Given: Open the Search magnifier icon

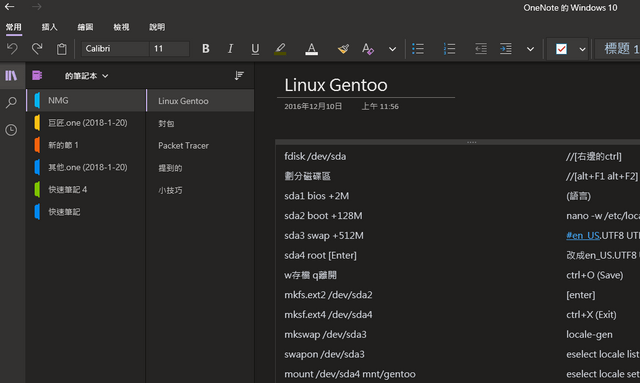Looking at the screenshot, I should [11, 102].
